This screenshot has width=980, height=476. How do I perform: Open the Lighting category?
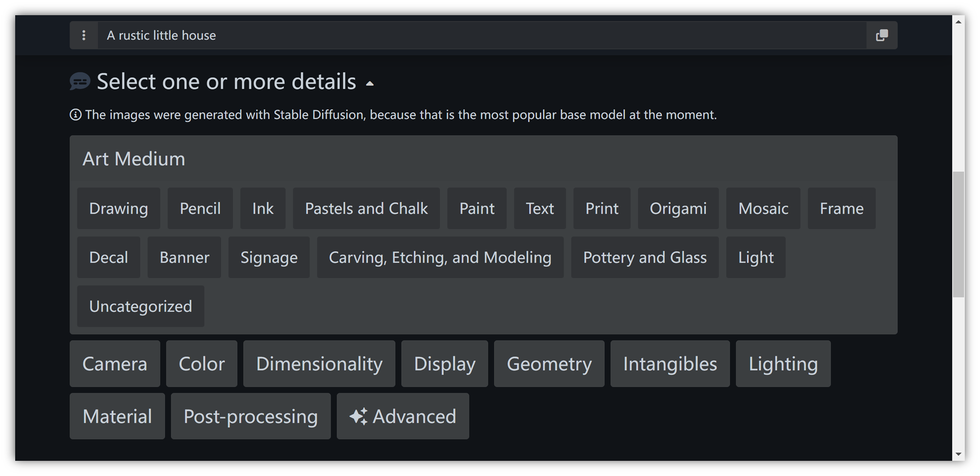[x=783, y=364]
